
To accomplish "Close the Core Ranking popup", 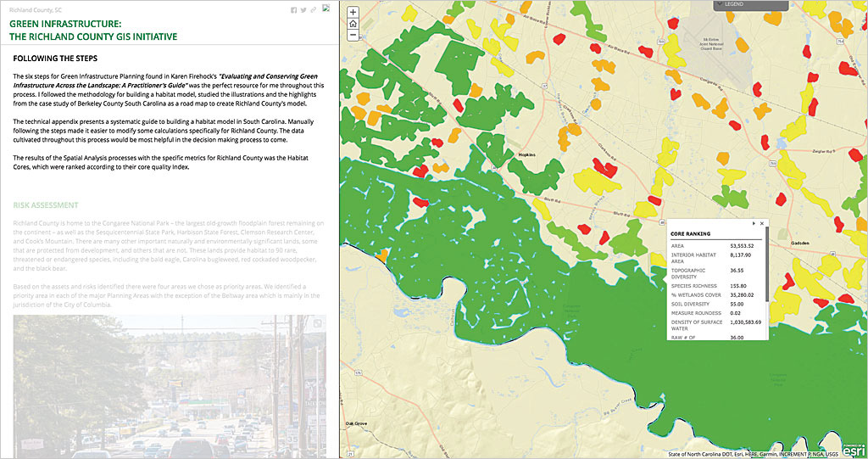I will click(762, 223).
